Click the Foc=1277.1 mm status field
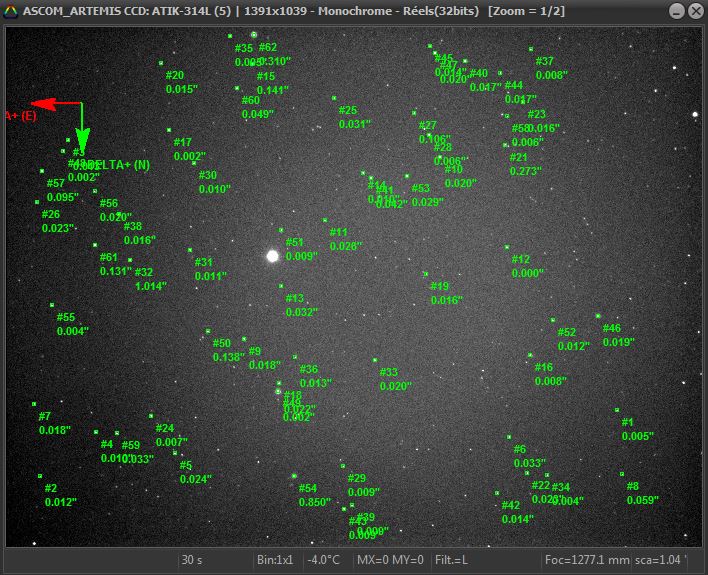 pyautogui.click(x=587, y=560)
